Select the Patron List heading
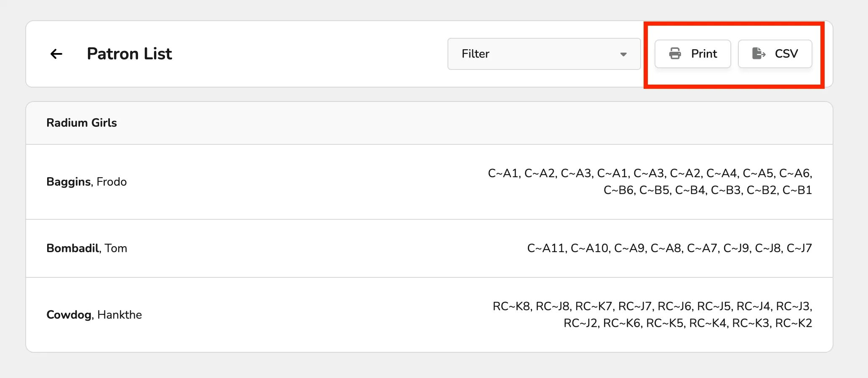868x378 pixels. click(130, 54)
